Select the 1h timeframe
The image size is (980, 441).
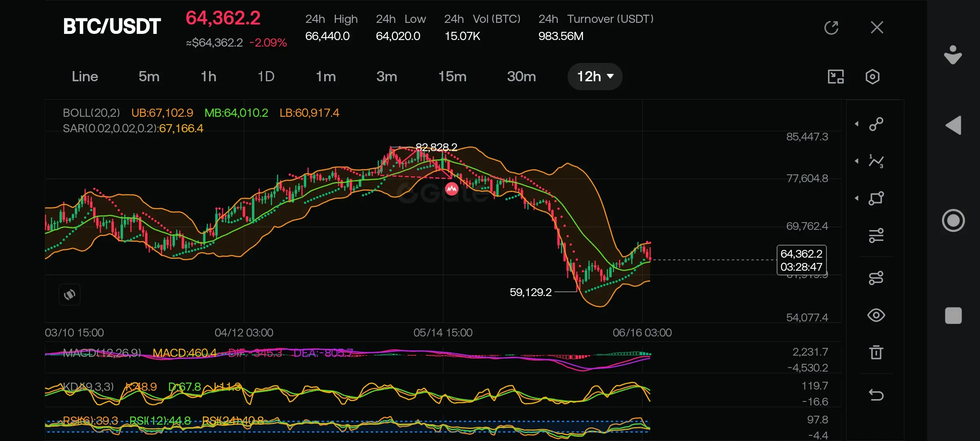click(x=209, y=77)
